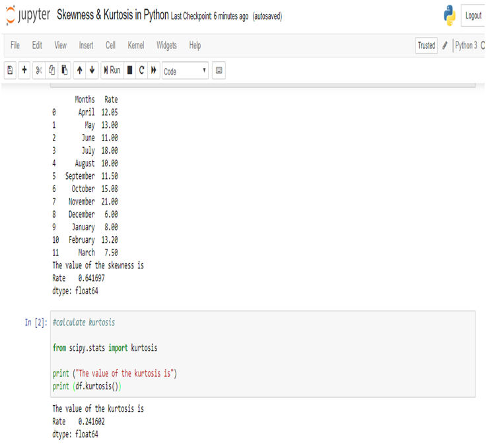Open the command palette keyboard icon
Image resolution: width=486 pixels, height=448 pixels.
tap(219, 71)
